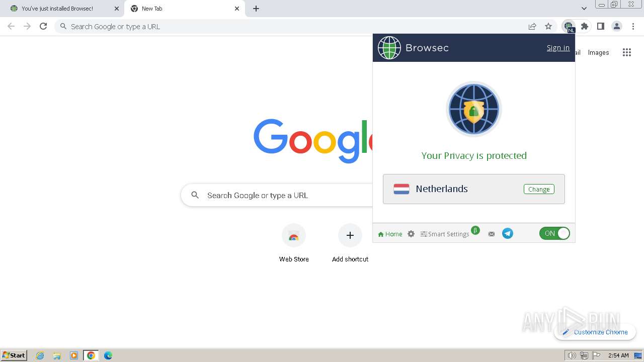The image size is (644, 362).
Task: Open the Windows Start button
Action: point(14,355)
